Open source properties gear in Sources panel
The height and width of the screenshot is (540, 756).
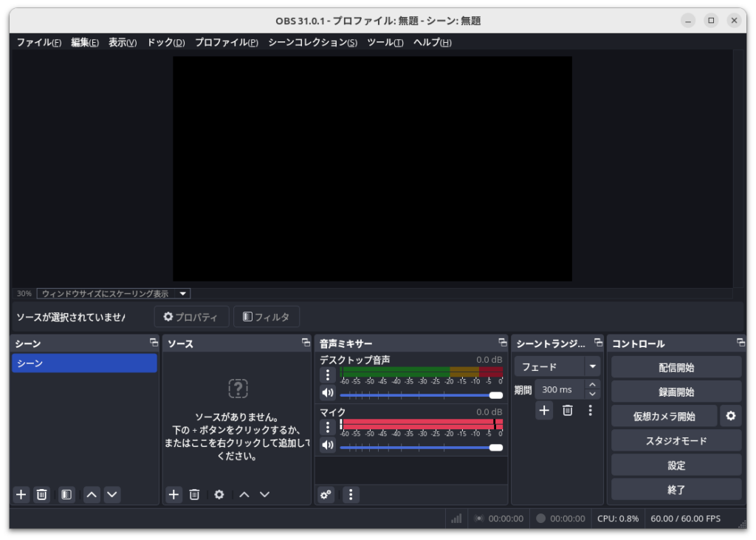pos(219,495)
